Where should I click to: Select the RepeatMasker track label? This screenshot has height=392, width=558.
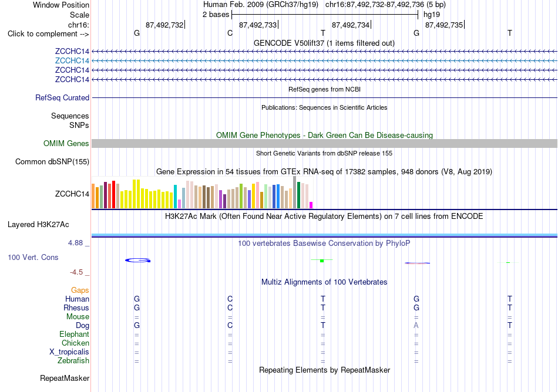tap(65, 378)
